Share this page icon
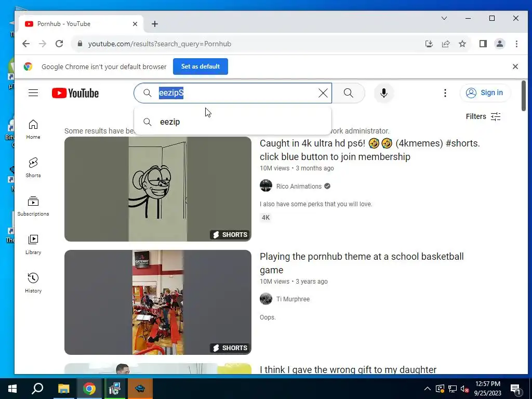532x399 pixels. click(445, 44)
